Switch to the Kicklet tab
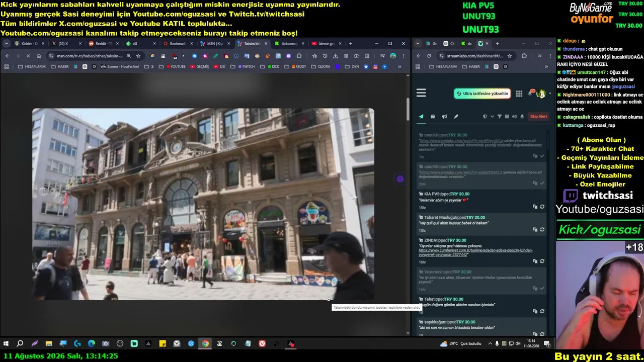 point(29,44)
